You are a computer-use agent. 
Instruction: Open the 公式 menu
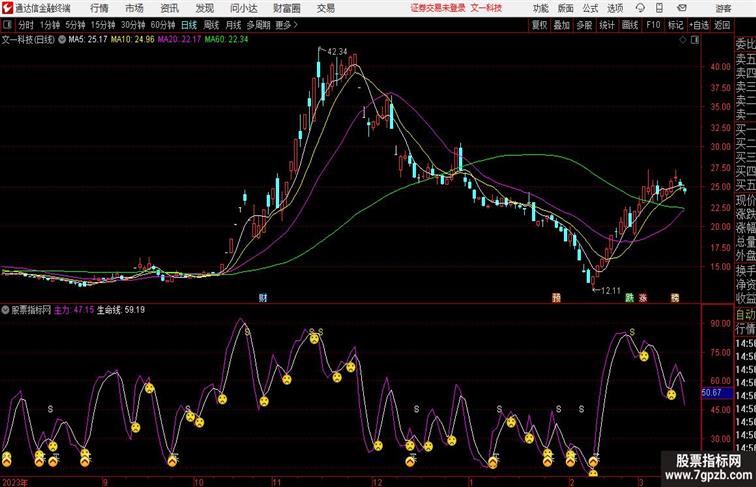click(x=590, y=8)
